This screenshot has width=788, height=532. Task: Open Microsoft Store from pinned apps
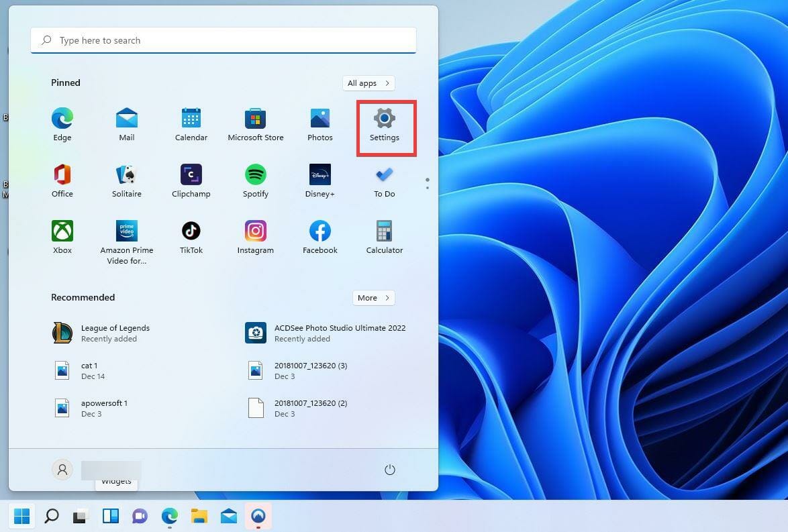(x=255, y=125)
